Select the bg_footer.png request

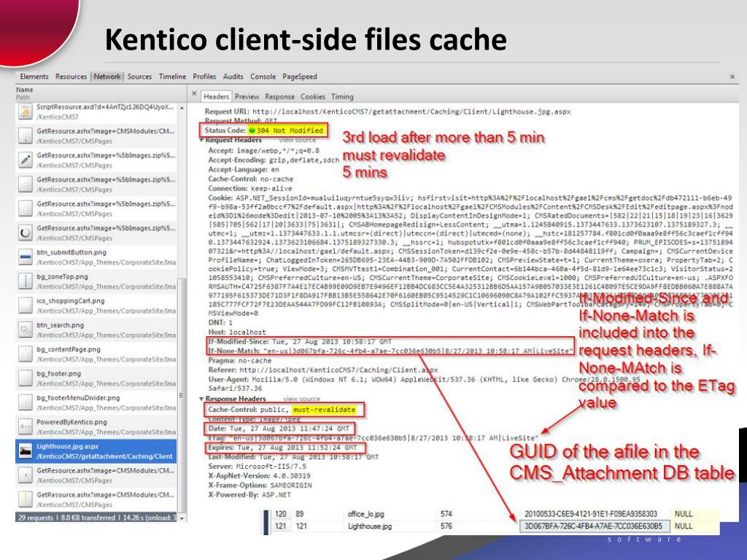pyautogui.click(x=97, y=378)
